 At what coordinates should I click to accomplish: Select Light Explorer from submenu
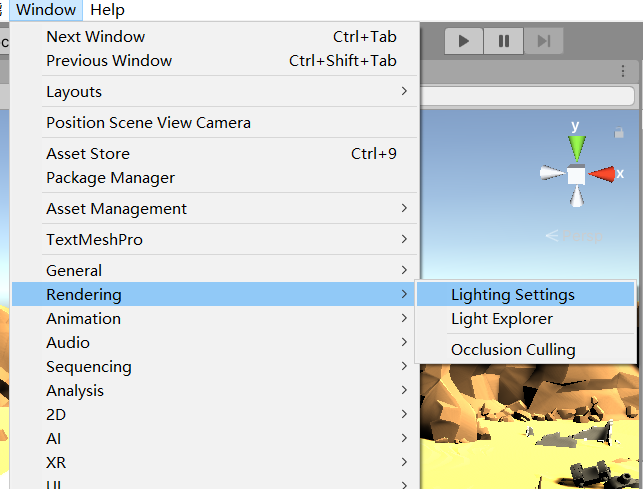(501, 319)
